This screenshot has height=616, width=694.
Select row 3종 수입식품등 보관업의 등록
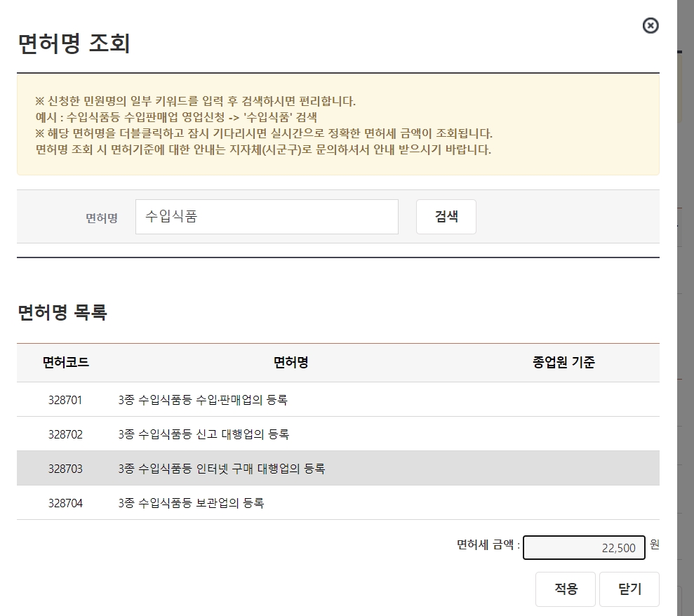point(338,503)
